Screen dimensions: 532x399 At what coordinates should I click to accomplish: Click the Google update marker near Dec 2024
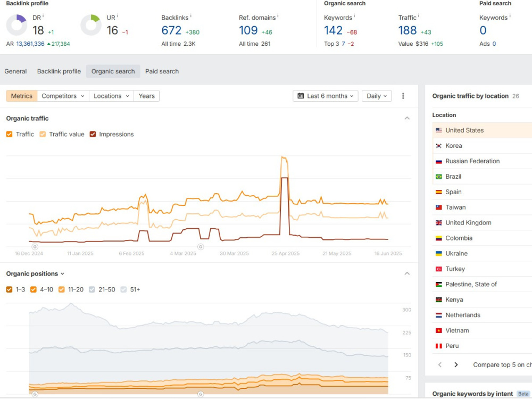[35, 247]
